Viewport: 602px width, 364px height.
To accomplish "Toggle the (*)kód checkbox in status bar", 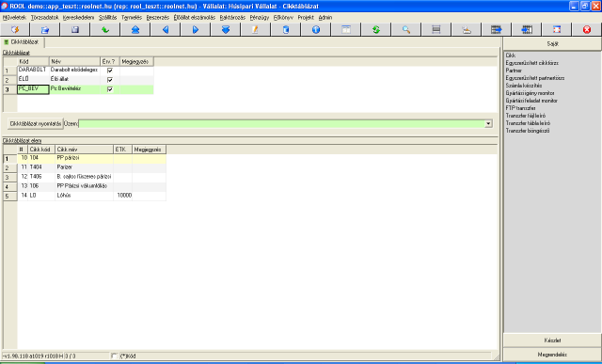I will pos(114,356).
